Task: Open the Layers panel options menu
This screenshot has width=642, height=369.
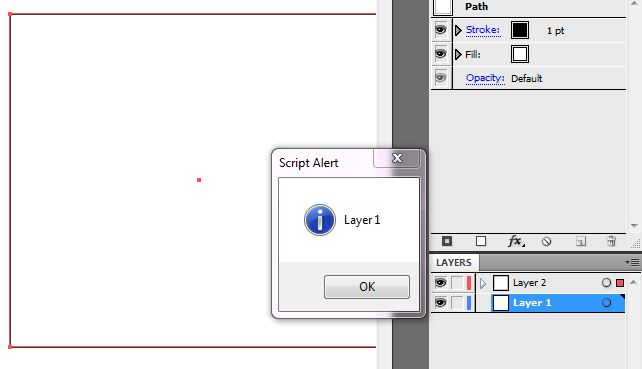Action: point(633,262)
